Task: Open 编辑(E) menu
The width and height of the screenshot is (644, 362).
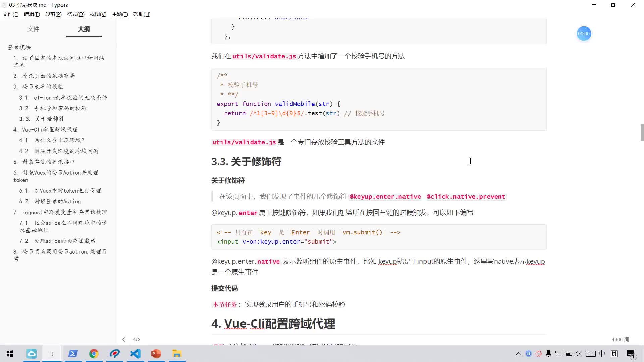Action: coord(32,14)
